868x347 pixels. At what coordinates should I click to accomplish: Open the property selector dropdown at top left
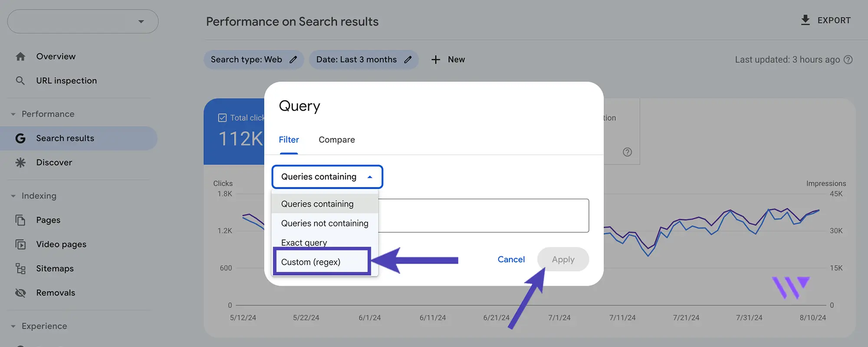coord(83,21)
